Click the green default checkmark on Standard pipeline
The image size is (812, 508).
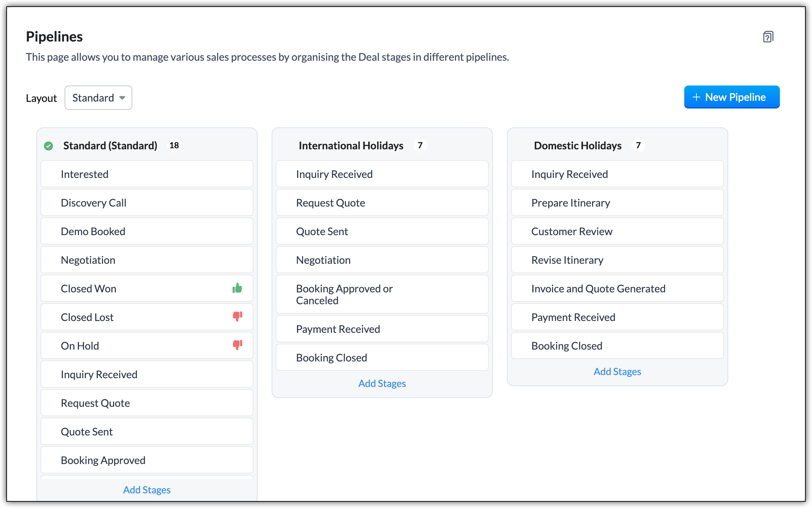point(49,146)
